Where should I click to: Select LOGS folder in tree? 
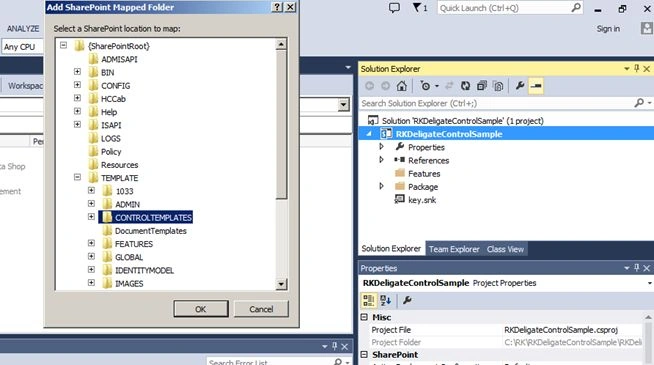(111, 138)
